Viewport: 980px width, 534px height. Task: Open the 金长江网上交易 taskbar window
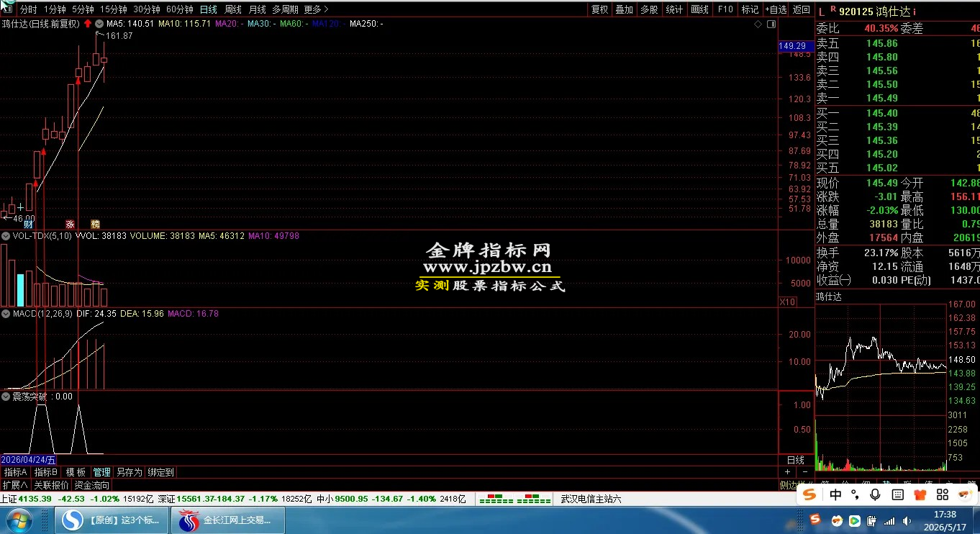pyautogui.click(x=227, y=520)
